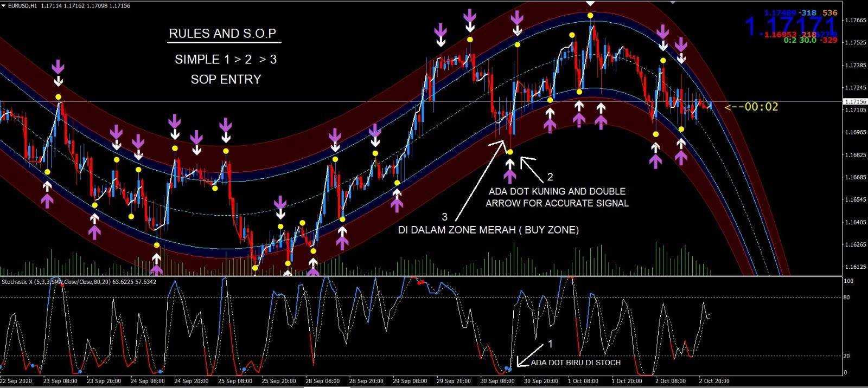Image resolution: width=868 pixels, height=388 pixels.
Task: Click '25 Sep 20:00' on the time axis
Action: pyautogui.click(x=279, y=381)
